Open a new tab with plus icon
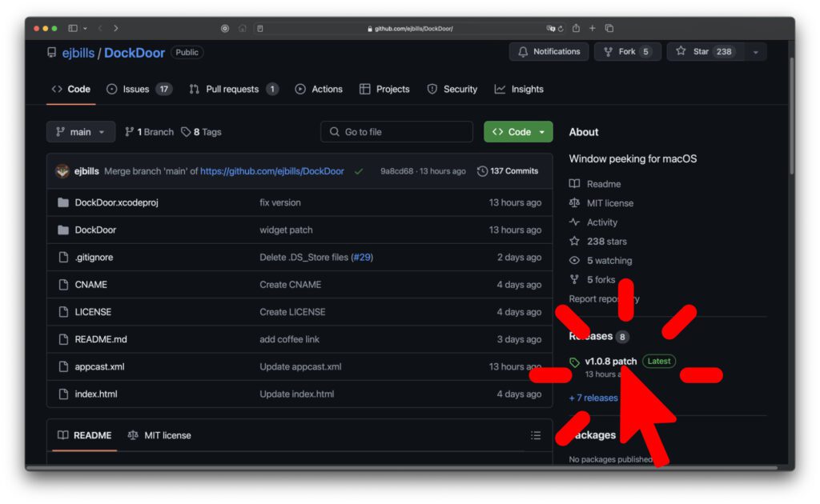 pyautogui.click(x=593, y=28)
